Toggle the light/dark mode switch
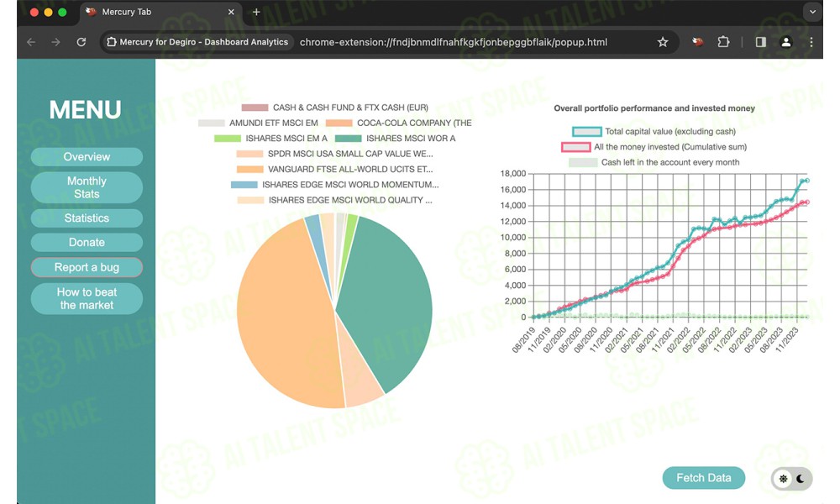840x504 pixels. (x=792, y=478)
